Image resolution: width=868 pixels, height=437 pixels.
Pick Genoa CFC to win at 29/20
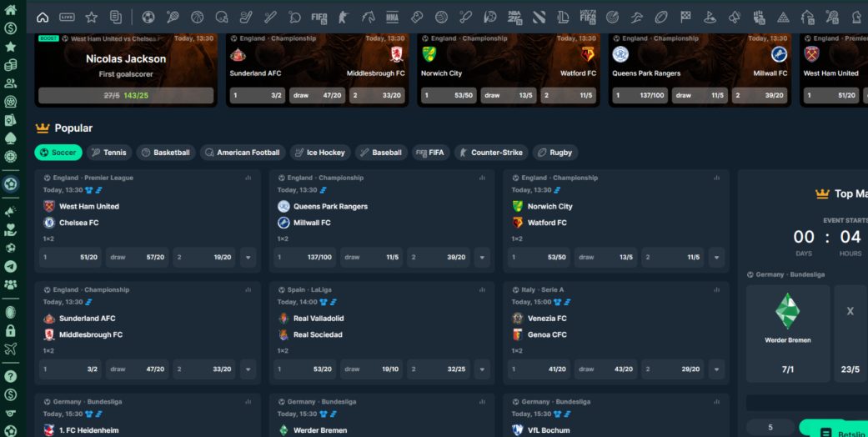(x=673, y=369)
